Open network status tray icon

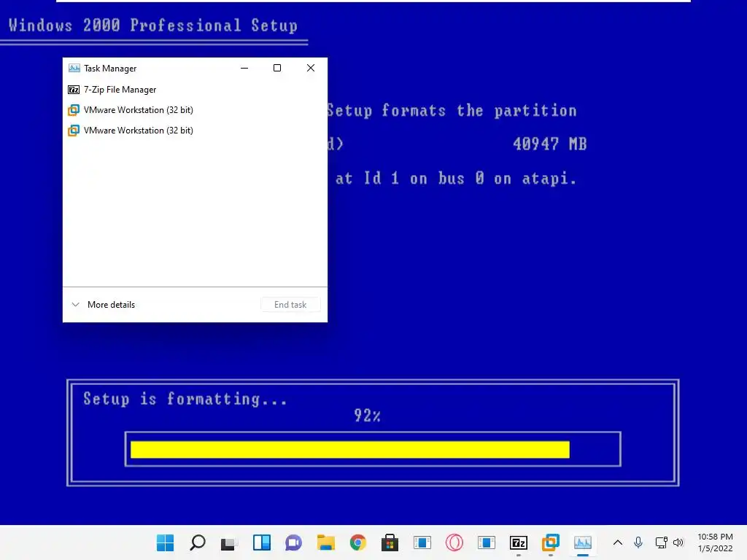tap(661, 542)
